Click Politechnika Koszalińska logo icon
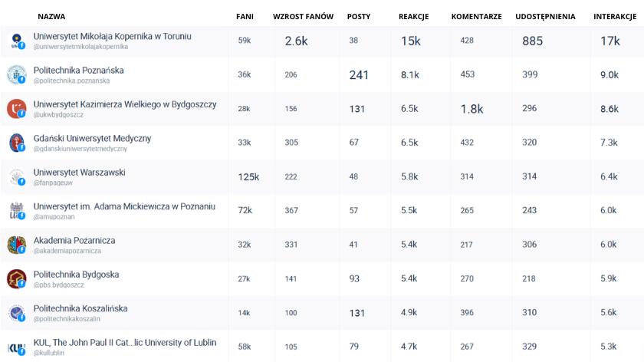Screen dimensions: 644x362 16,313
